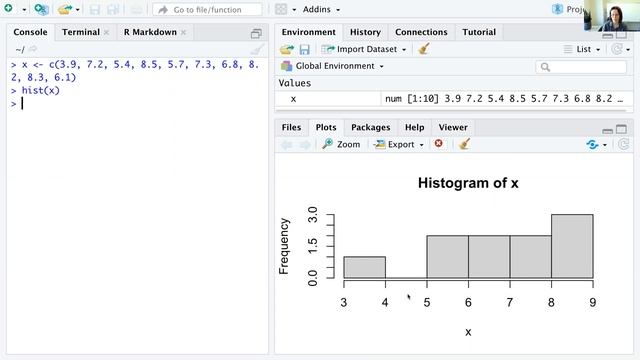This screenshot has height=360, width=640.
Task: Click the previous plot arrow icon
Action: (x=287, y=144)
